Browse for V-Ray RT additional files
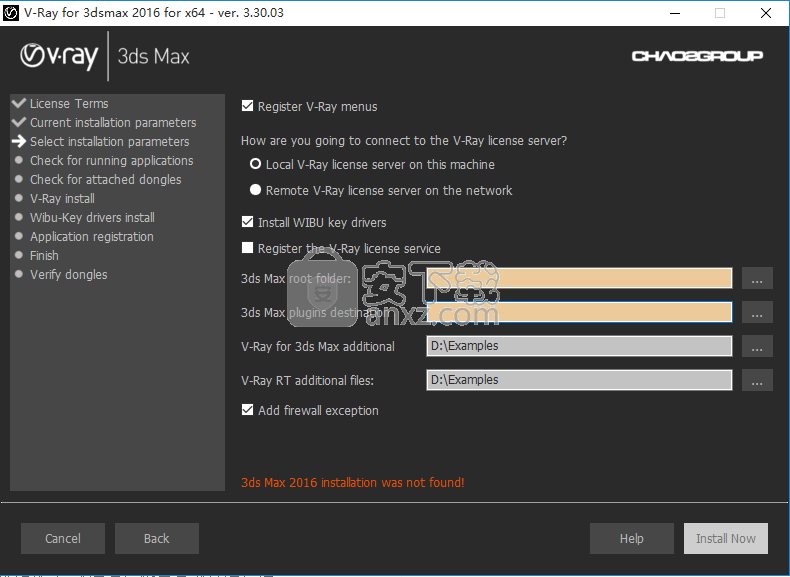Screen dimensions: 790x577 (x=757, y=380)
